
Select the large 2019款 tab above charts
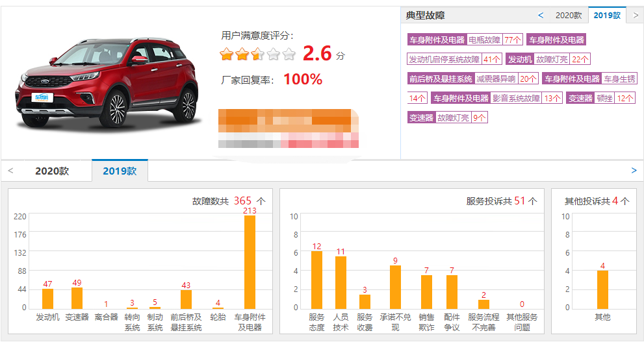pos(120,171)
